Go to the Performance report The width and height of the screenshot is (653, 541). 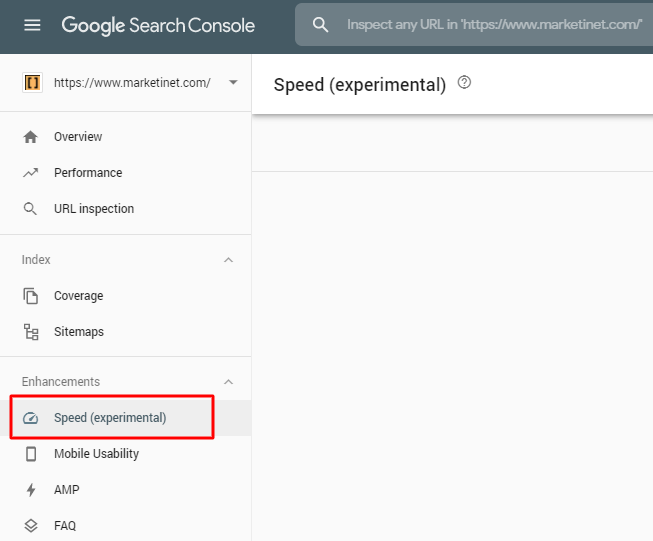coord(88,172)
